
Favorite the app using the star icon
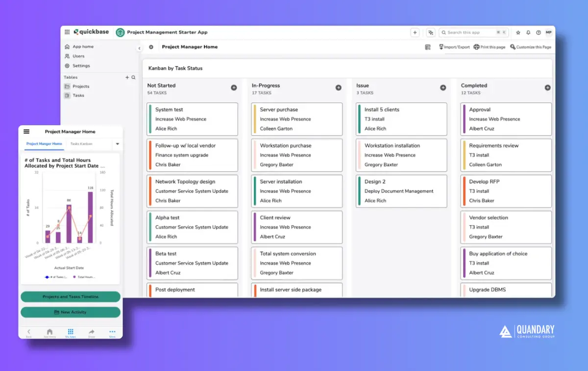518,32
